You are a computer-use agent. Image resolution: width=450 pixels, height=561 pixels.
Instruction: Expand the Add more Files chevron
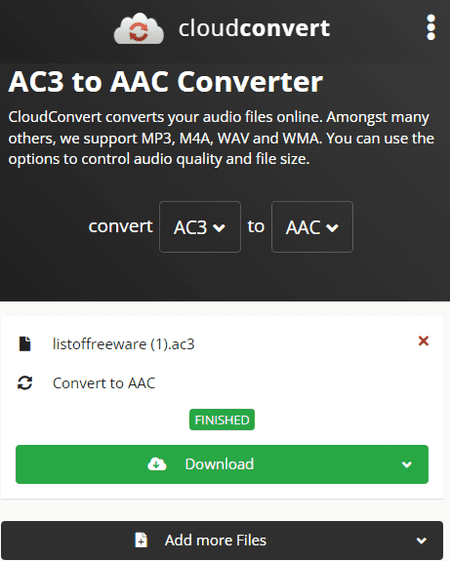pyautogui.click(x=422, y=541)
